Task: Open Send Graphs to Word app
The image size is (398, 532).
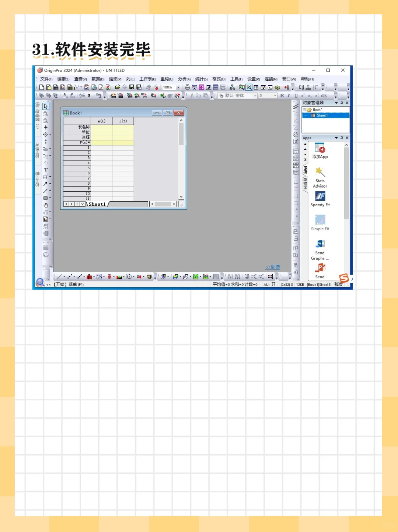Action: point(320,250)
